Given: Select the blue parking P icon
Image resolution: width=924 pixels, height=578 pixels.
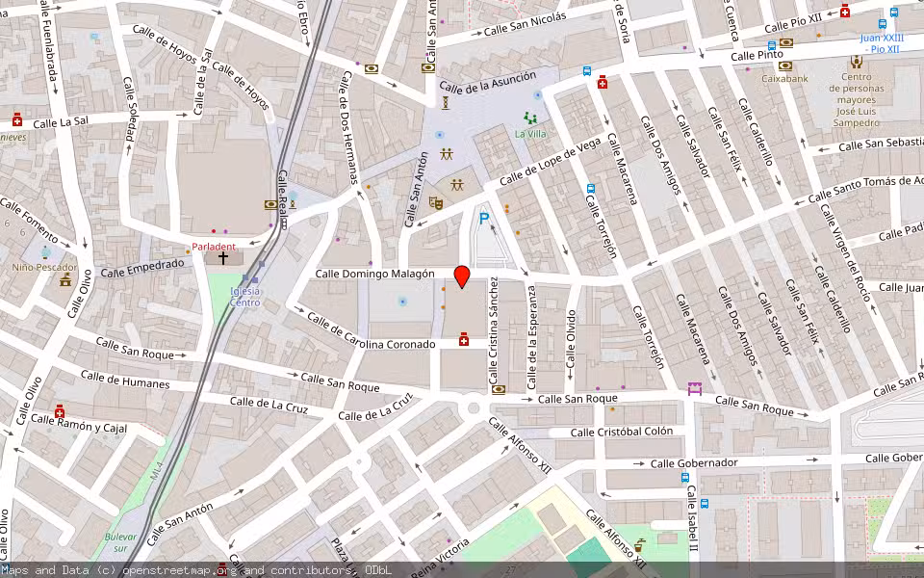Looking at the screenshot, I should [x=484, y=219].
